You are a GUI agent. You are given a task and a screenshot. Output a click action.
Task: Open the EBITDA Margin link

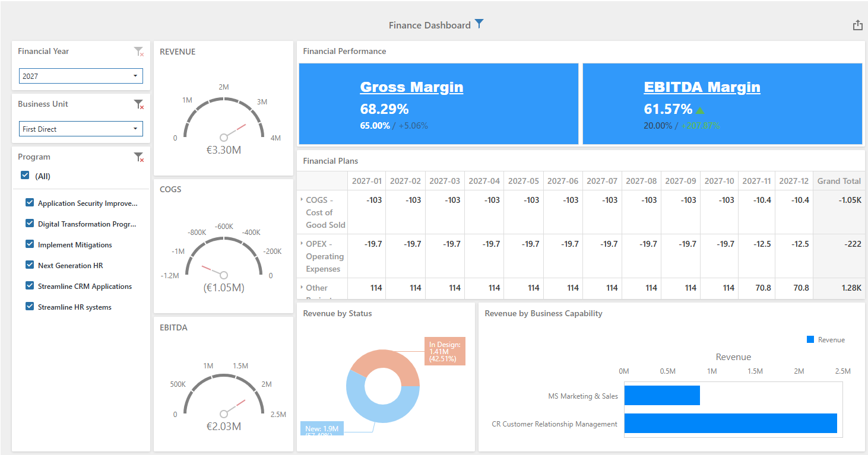702,87
